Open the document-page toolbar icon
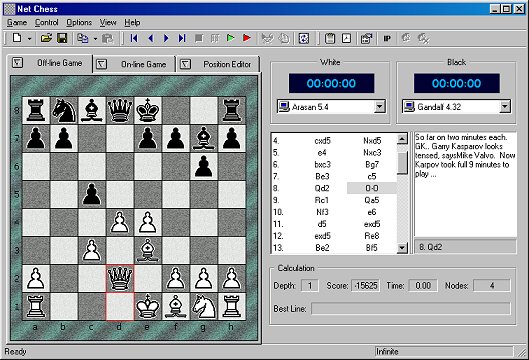Viewport: 529px width, 360px height. pos(346,38)
